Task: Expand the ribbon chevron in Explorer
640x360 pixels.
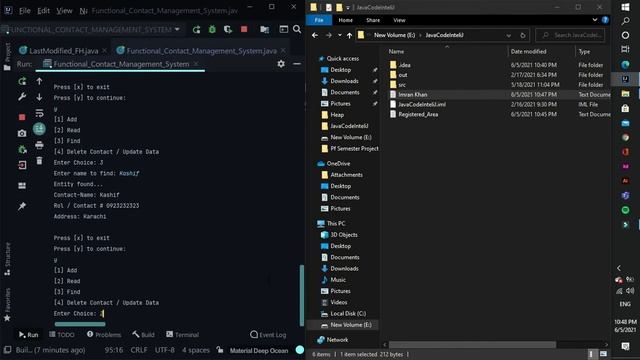Action: point(595,20)
